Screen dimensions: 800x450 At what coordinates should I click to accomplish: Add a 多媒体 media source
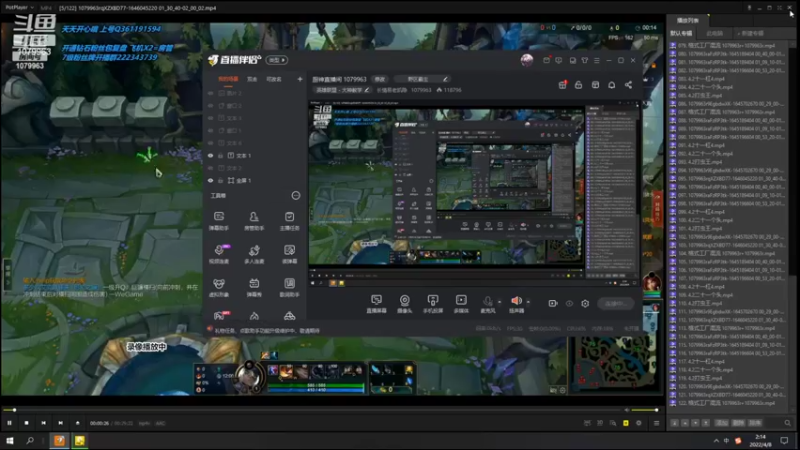461,304
